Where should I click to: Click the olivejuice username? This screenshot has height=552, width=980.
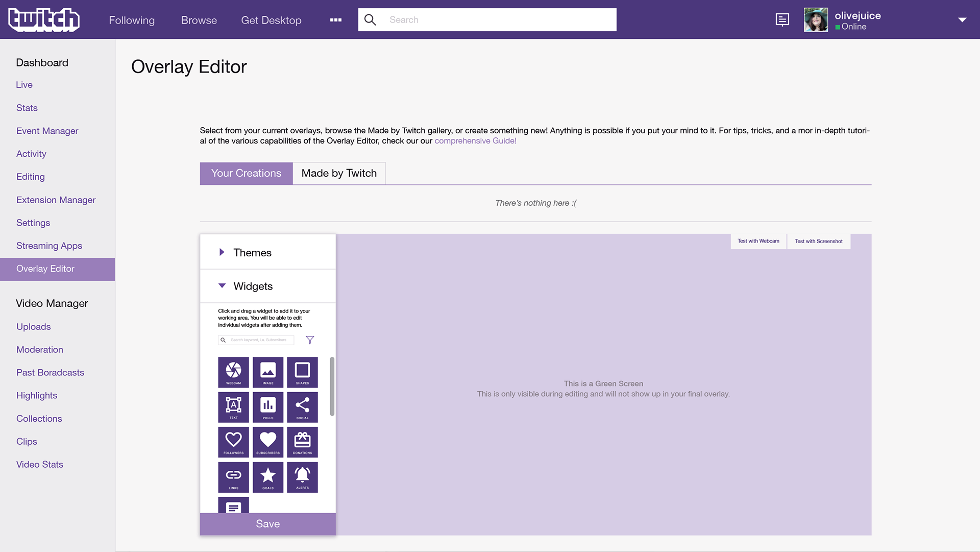(857, 15)
